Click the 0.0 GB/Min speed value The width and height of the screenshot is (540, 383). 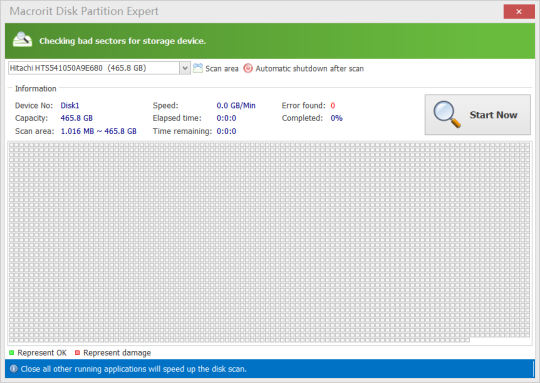236,105
